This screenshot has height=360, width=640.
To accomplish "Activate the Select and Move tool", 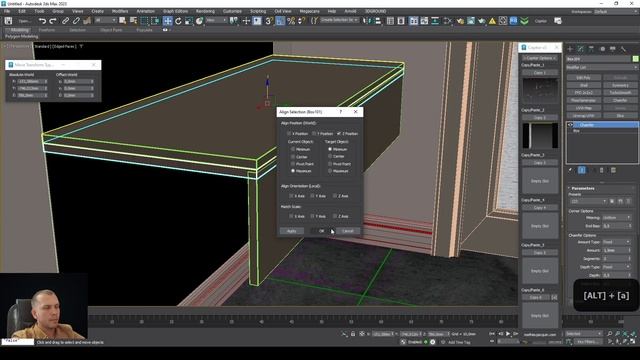I will tap(167, 21).
